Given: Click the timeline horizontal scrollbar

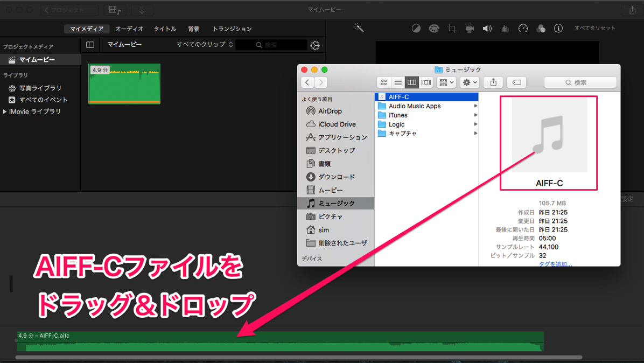Looking at the screenshot, I should click(x=299, y=357).
